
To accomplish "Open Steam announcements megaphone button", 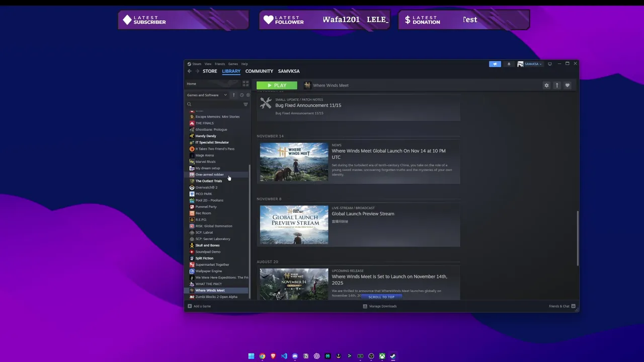I will coord(495,64).
